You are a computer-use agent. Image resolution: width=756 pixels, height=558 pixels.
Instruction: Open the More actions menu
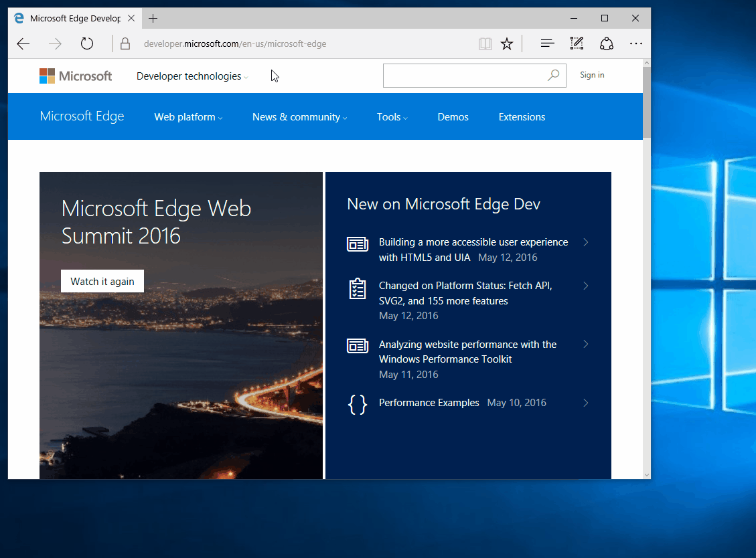[635, 43]
